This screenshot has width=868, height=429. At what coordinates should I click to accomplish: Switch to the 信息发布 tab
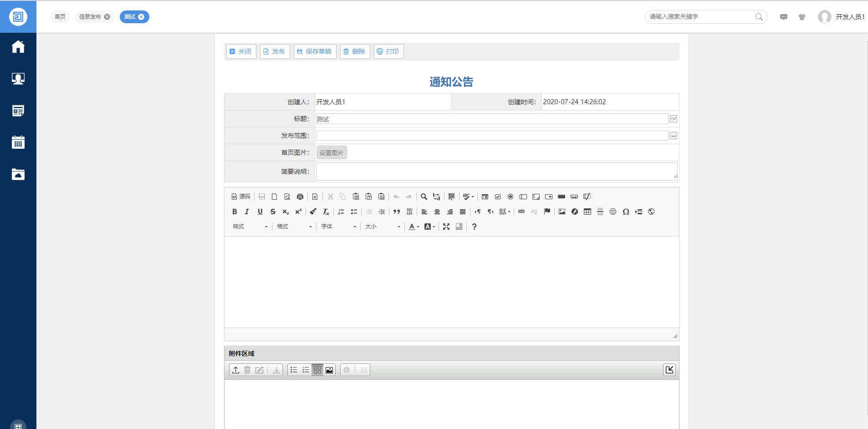click(90, 17)
